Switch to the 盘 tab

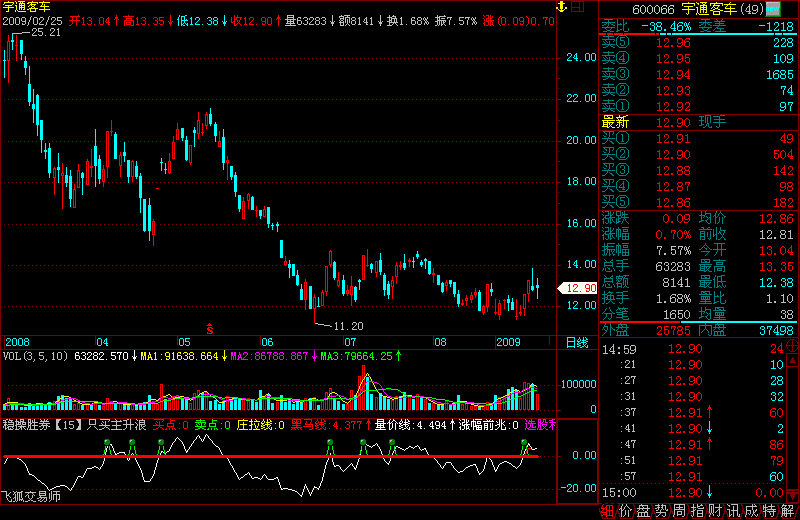(643, 511)
